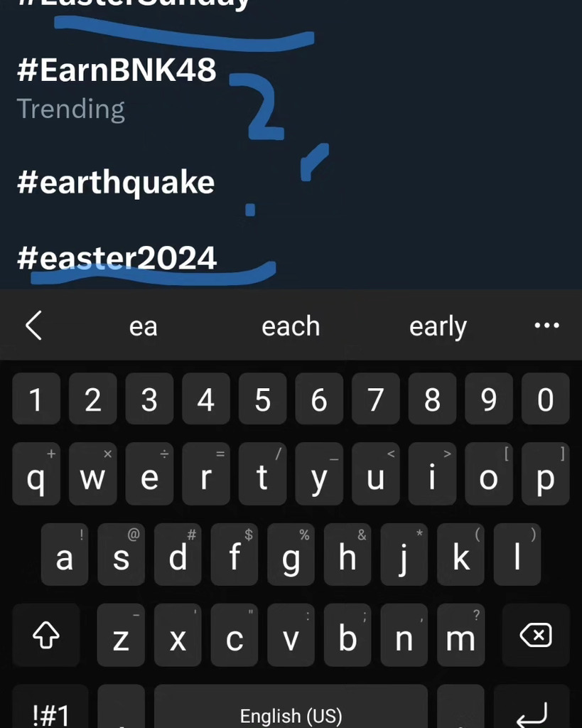Open more keyboard options (three dots)
This screenshot has width=582, height=728.
546,326
